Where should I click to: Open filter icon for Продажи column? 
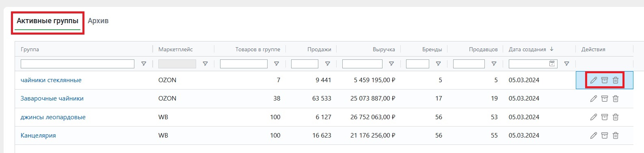tap(328, 64)
